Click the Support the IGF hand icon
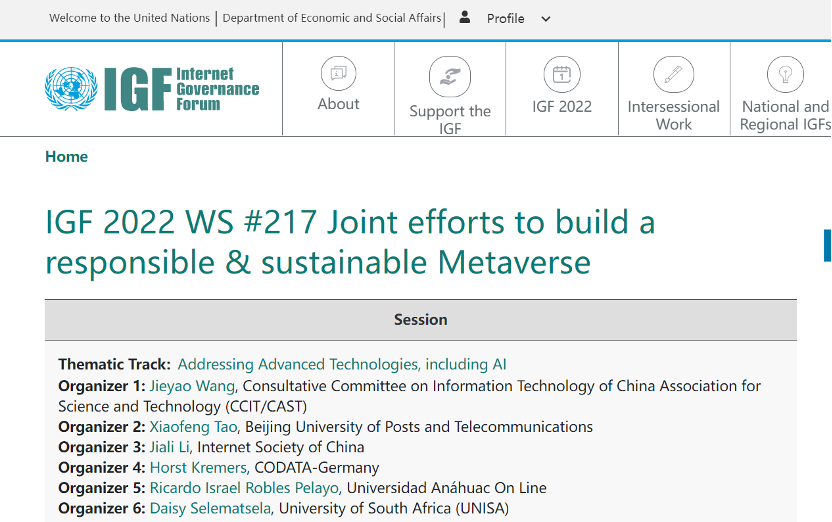The width and height of the screenshot is (832, 522). [450, 76]
